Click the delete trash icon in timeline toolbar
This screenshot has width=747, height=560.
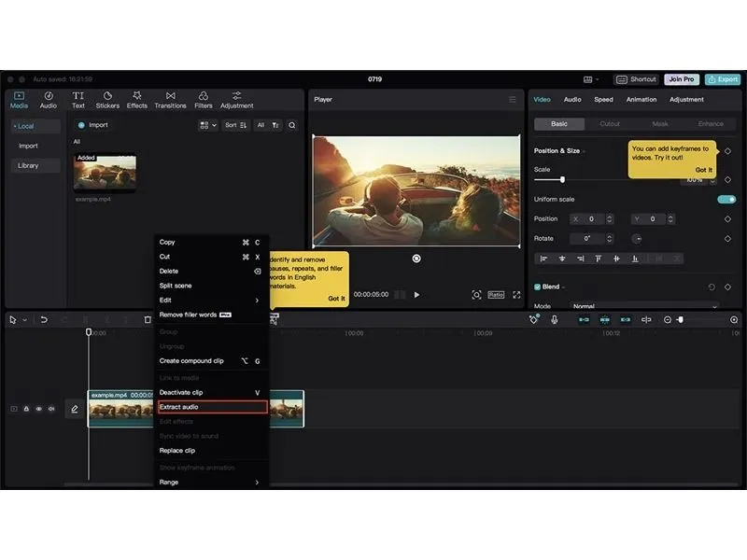148,319
